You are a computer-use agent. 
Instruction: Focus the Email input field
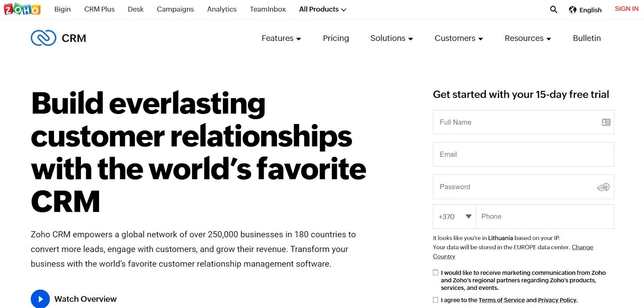coord(523,154)
